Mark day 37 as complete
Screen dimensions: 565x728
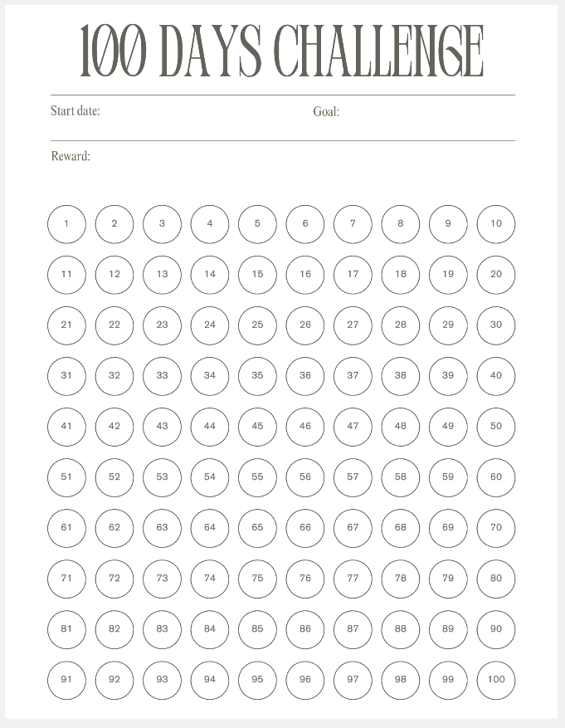(x=353, y=376)
